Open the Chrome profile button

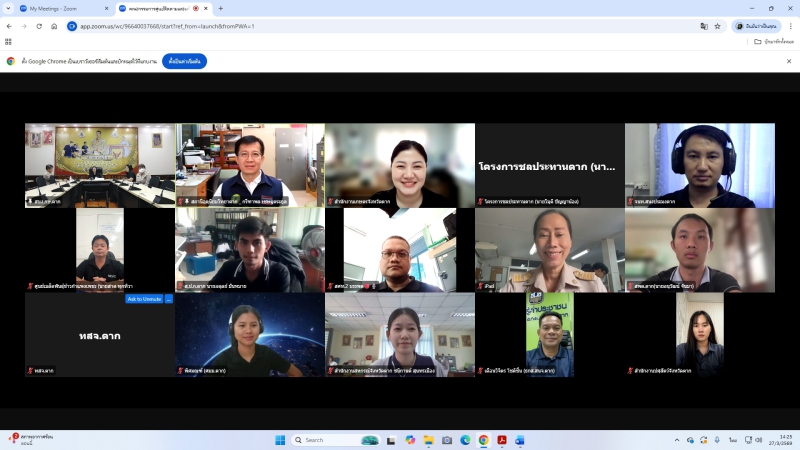tap(755, 26)
